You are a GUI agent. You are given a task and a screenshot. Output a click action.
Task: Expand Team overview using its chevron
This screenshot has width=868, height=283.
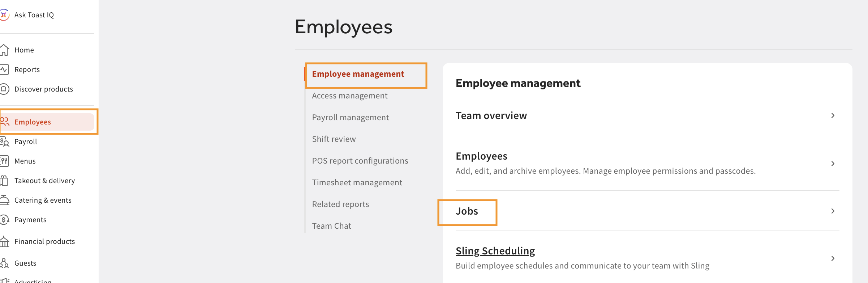pyautogui.click(x=833, y=115)
